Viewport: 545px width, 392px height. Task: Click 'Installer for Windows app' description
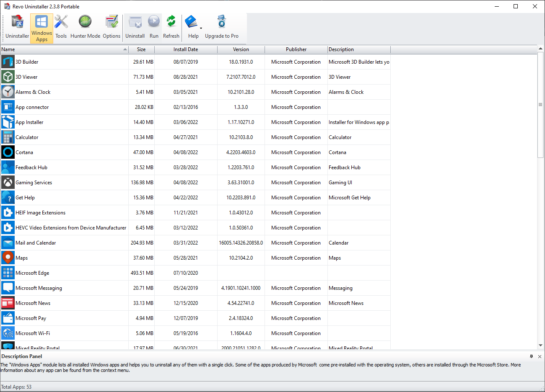[359, 122]
